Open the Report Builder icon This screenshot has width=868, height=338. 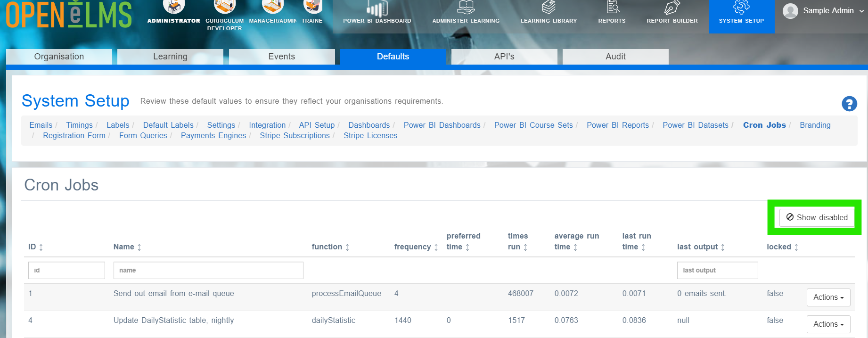point(672,8)
